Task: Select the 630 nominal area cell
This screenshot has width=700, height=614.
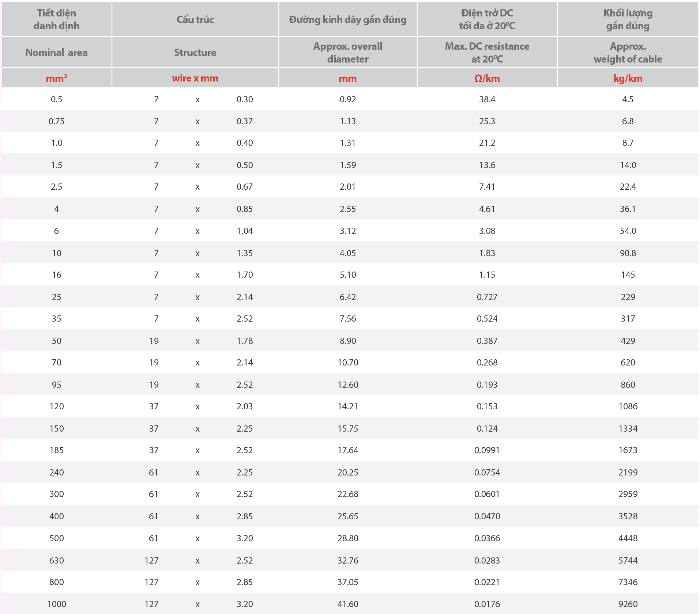Action: pyautogui.click(x=56, y=561)
